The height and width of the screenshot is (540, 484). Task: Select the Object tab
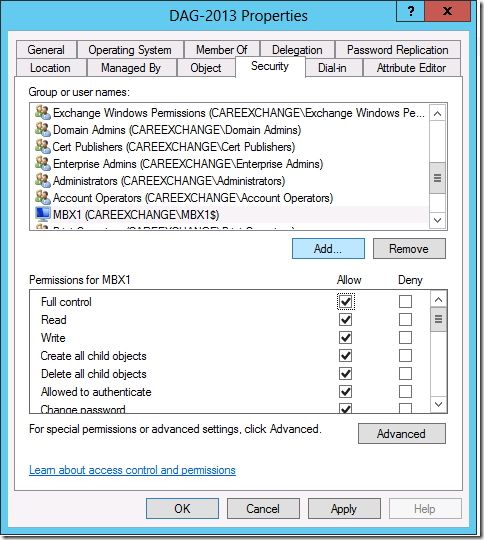tap(206, 68)
